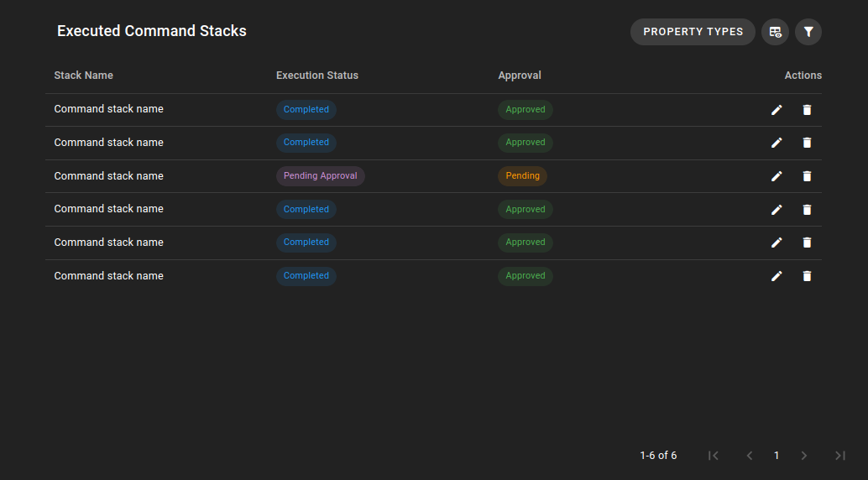Select the stack name in the Pending Approval row
Viewport: 868px width, 480px height.
click(x=108, y=176)
